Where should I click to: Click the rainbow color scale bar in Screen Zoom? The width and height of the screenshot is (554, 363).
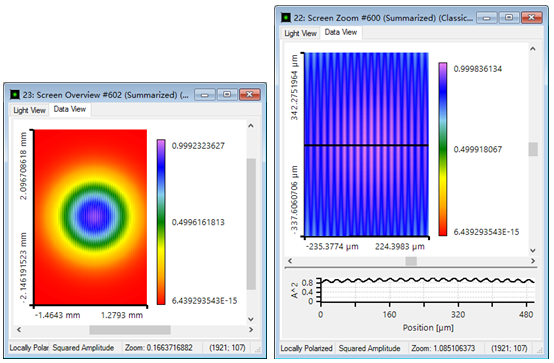443,149
